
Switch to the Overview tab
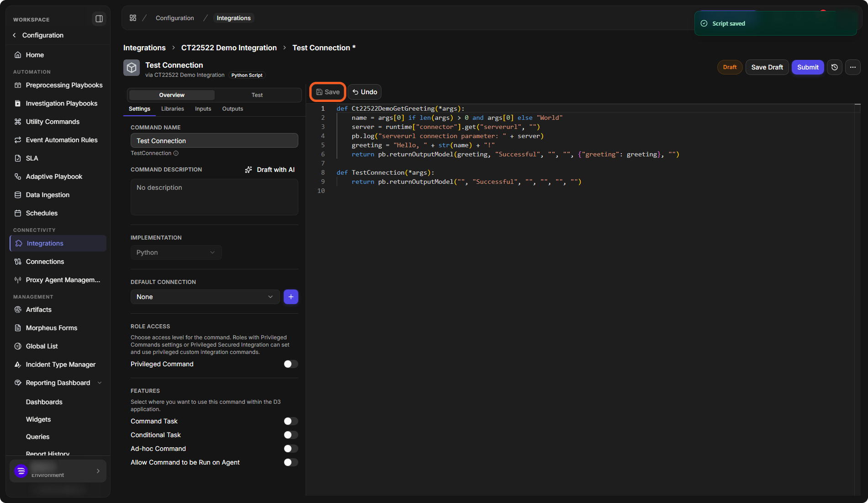[x=172, y=95]
